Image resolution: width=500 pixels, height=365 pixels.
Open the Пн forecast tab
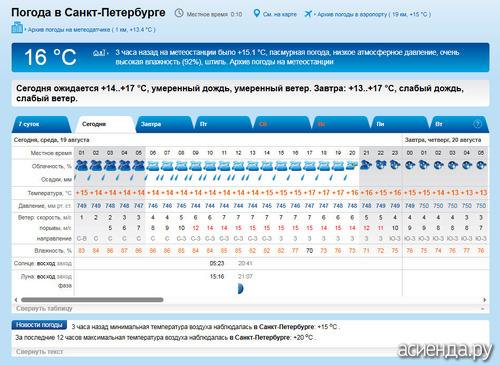coord(399,124)
